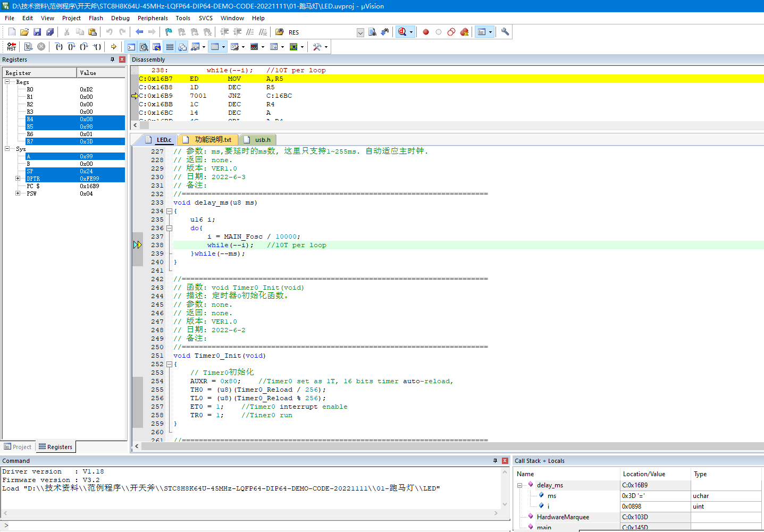Click the Step into braces icon
The height and width of the screenshot is (532, 764).
tap(59, 47)
